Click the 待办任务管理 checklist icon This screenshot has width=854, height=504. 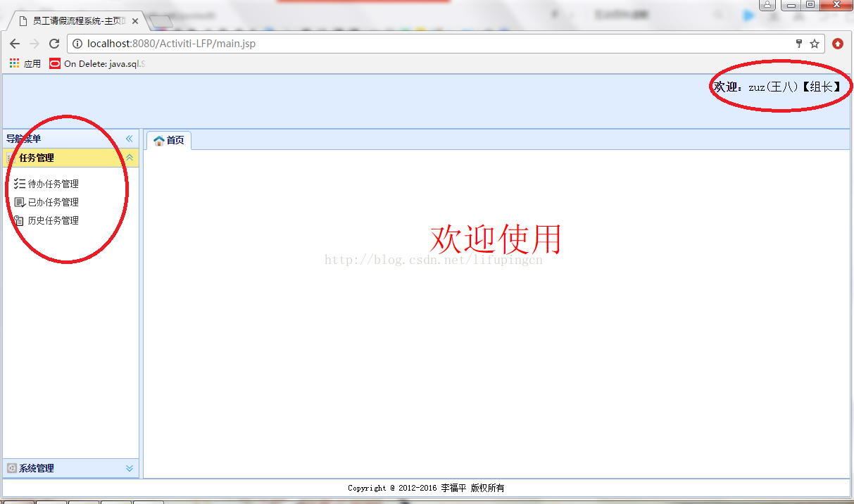point(18,183)
